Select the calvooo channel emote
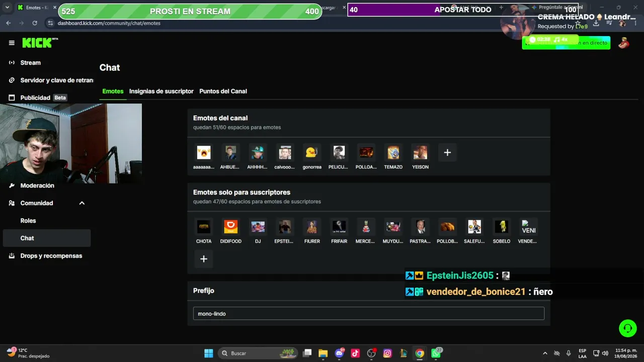Image resolution: width=644 pixels, height=362 pixels. 285,152
